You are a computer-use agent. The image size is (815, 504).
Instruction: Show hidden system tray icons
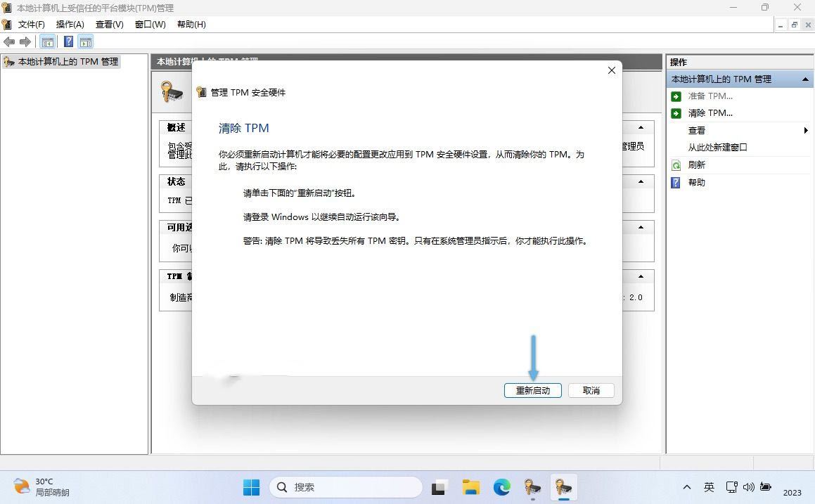[686, 487]
